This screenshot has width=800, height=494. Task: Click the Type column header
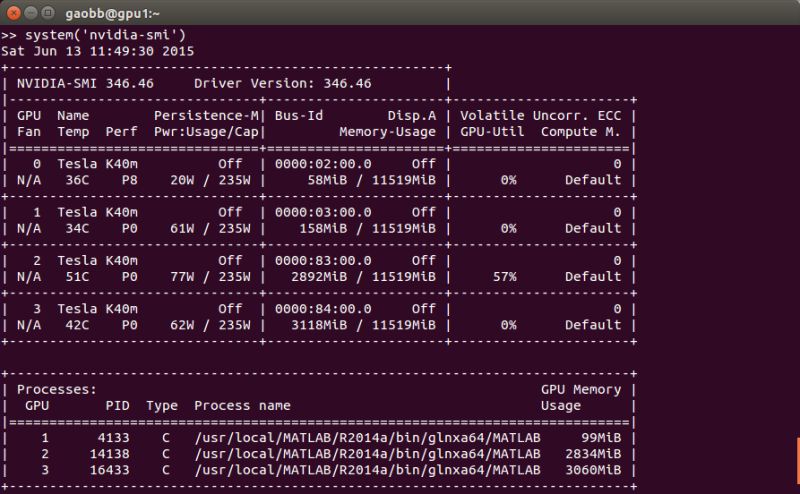point(162,406)
